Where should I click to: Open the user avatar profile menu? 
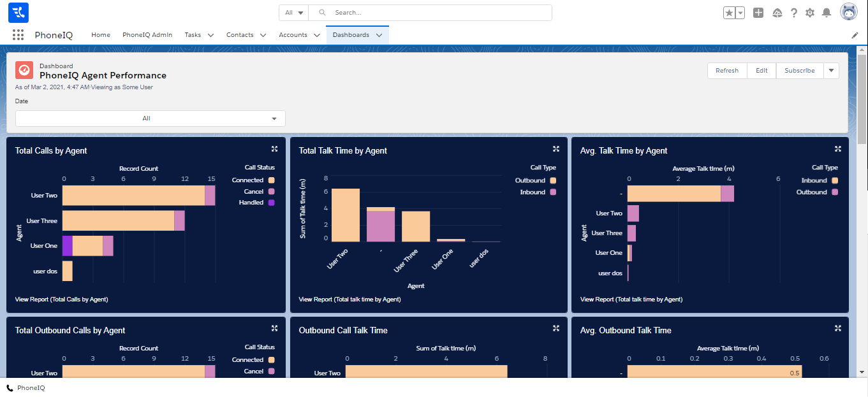(x=849, y=12)
